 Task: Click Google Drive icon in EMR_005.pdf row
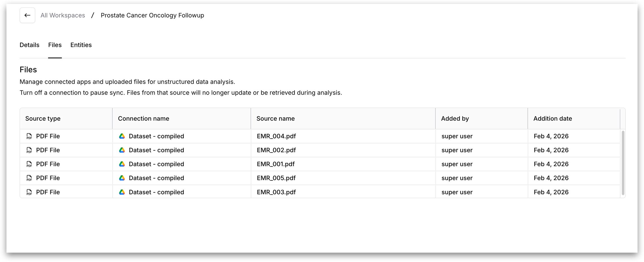[x=122, y=178]
